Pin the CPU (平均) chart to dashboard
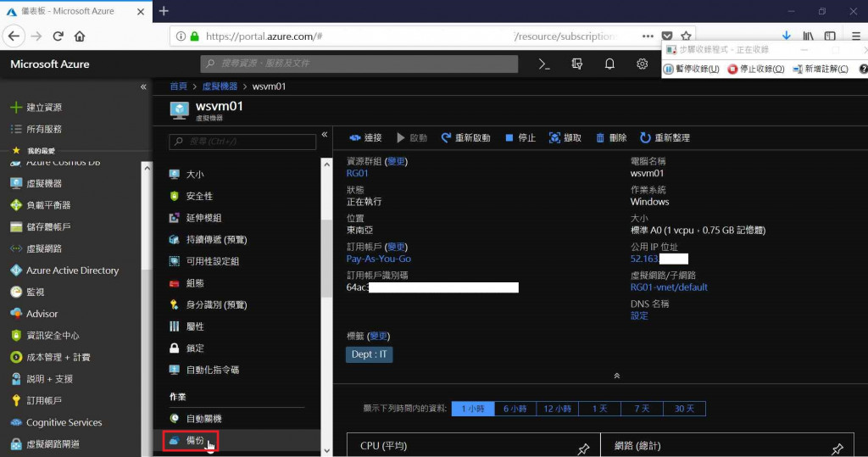The height and width of the screenshot is (457, 868). [x=583, y=449]
